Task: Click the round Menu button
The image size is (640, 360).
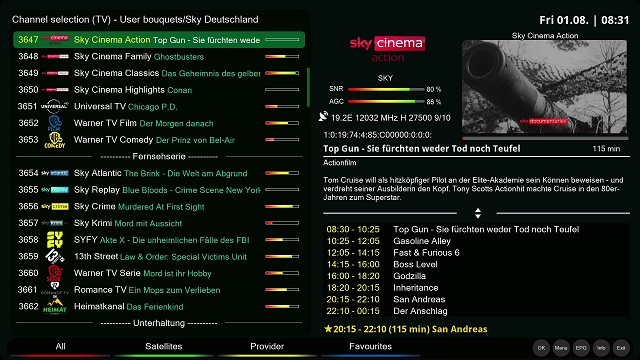Action: (x=561, y=348)
